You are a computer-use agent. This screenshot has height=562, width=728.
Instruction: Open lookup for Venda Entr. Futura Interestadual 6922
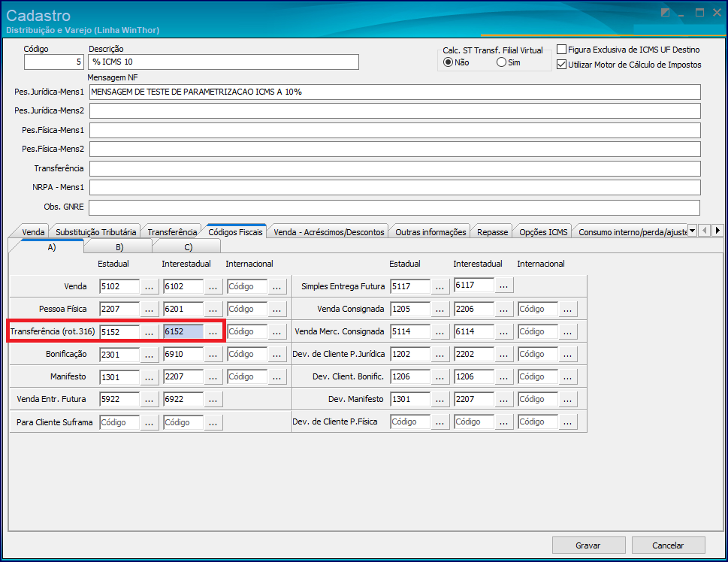pyautogui.click(x=213, y=399)
